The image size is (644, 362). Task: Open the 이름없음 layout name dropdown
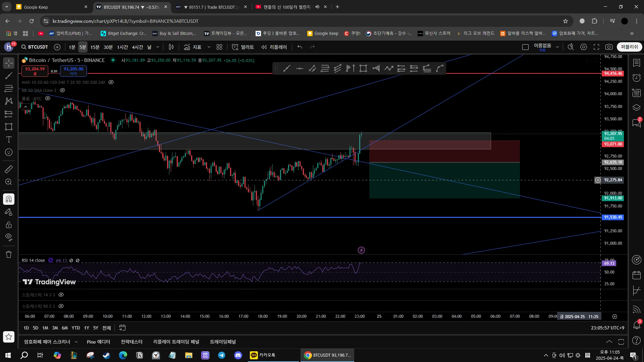(x=557, y=47)
